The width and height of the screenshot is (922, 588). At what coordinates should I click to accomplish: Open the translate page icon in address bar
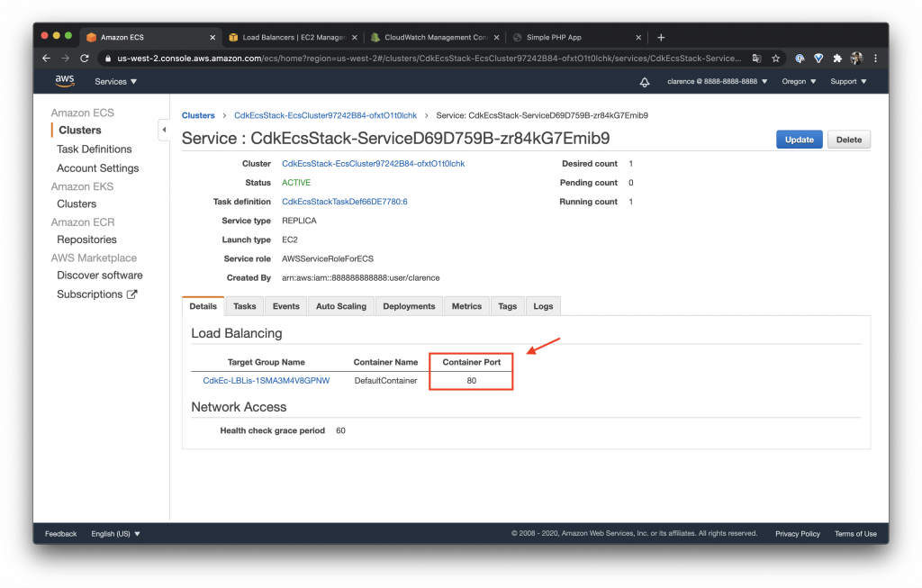756,59
